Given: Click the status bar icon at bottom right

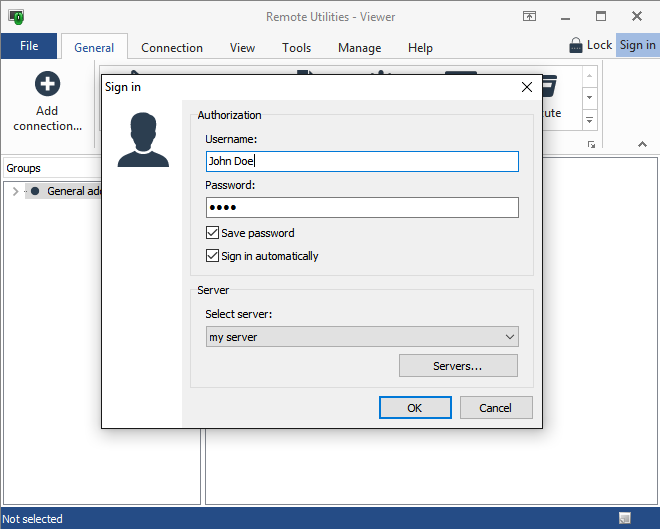Looking at the screenshot, I should [625, 518].
